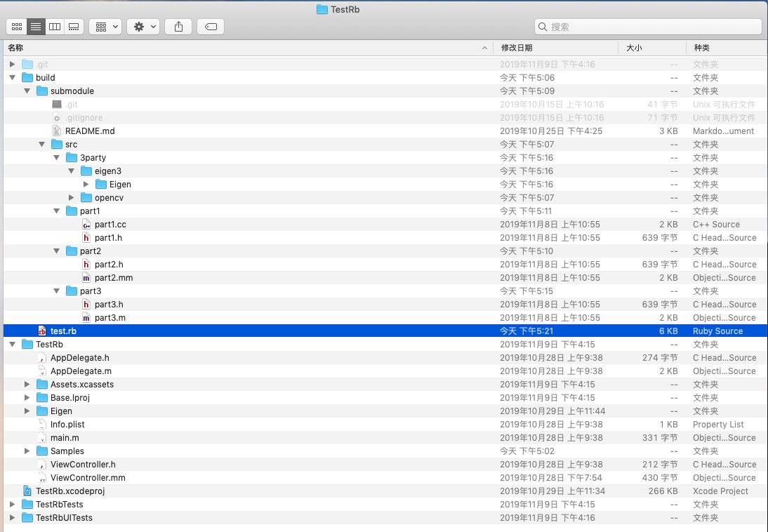Open the group-by arrangement dropdown
The image size is (768, 532).
105,27
